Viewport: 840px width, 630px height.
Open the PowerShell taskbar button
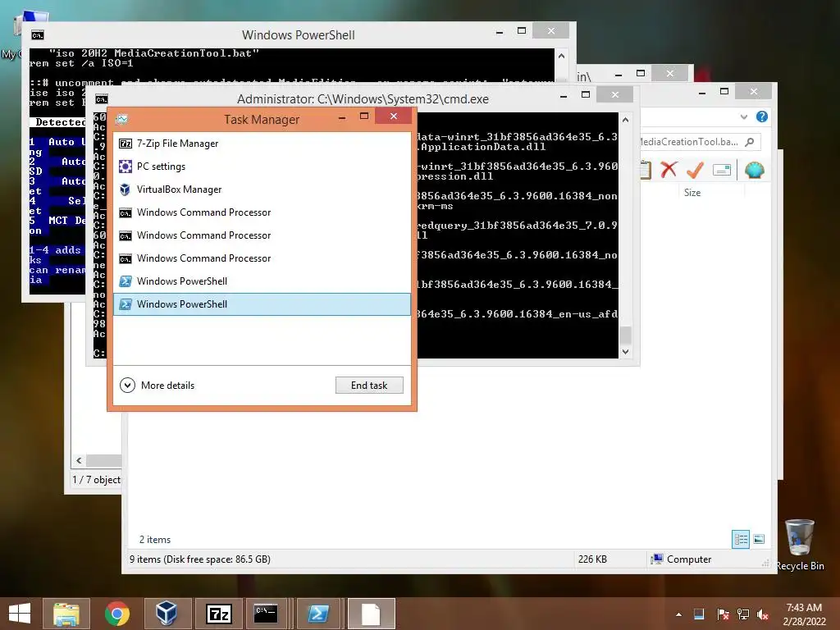[318, 614]
